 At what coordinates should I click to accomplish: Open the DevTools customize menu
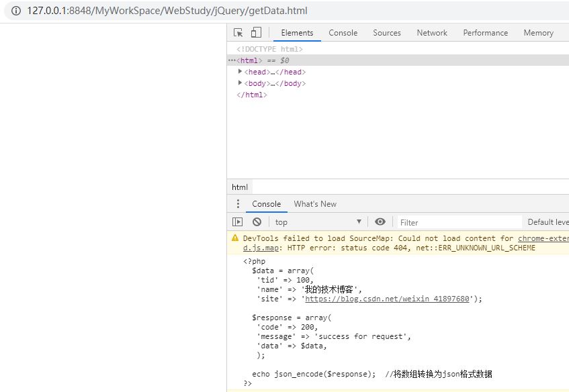[568, 32]
